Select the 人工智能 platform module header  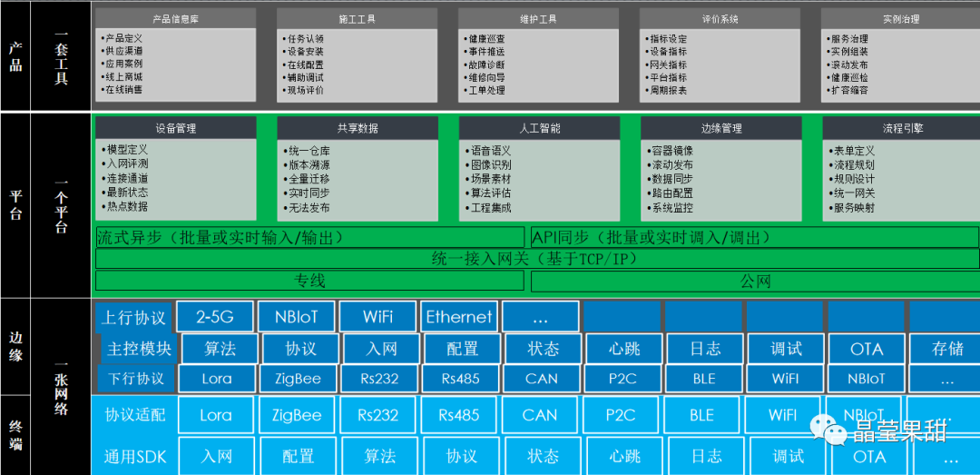[x=539, y=129]
